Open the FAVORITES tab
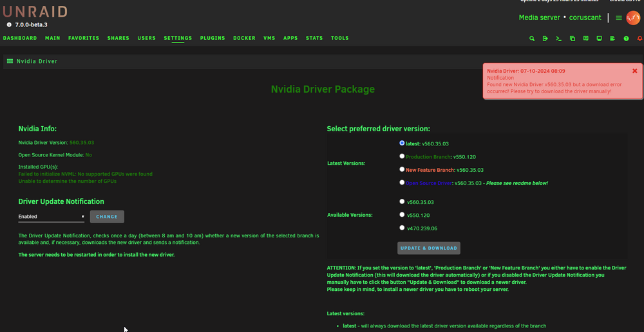The width and height of the screenshot is (644, 332). click(84, 38)
